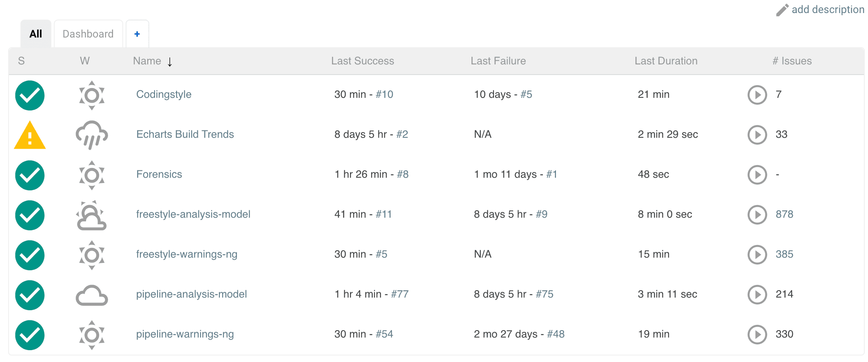
Task: Click the green success icon for Codingstyle
Action: click(30, 95)
